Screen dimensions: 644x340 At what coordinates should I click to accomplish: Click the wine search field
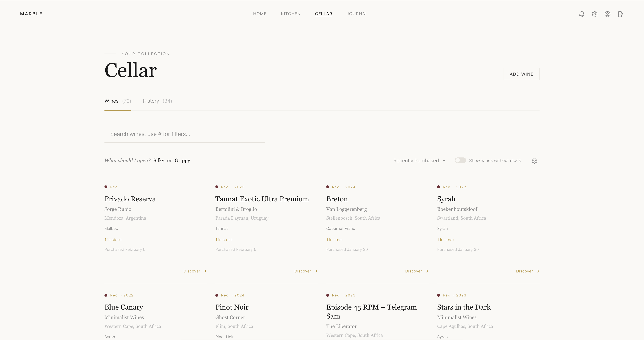pyautogui.click(x=184, y=134)
